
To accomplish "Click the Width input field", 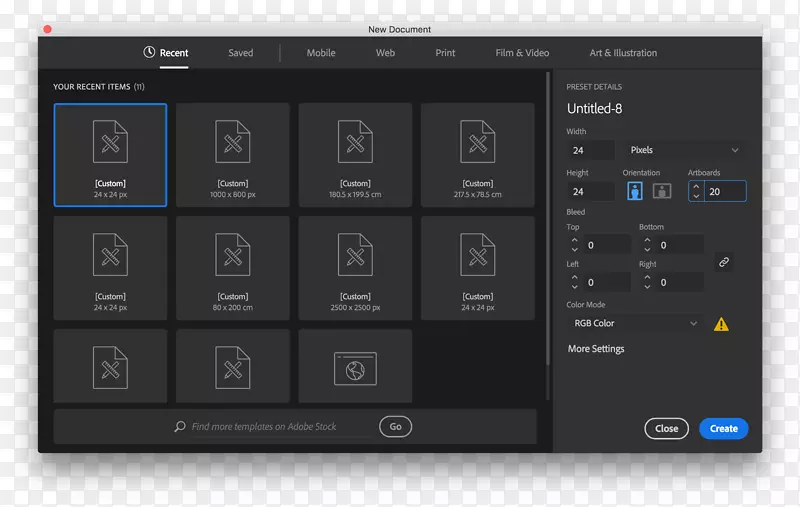I will coord(591,150).
